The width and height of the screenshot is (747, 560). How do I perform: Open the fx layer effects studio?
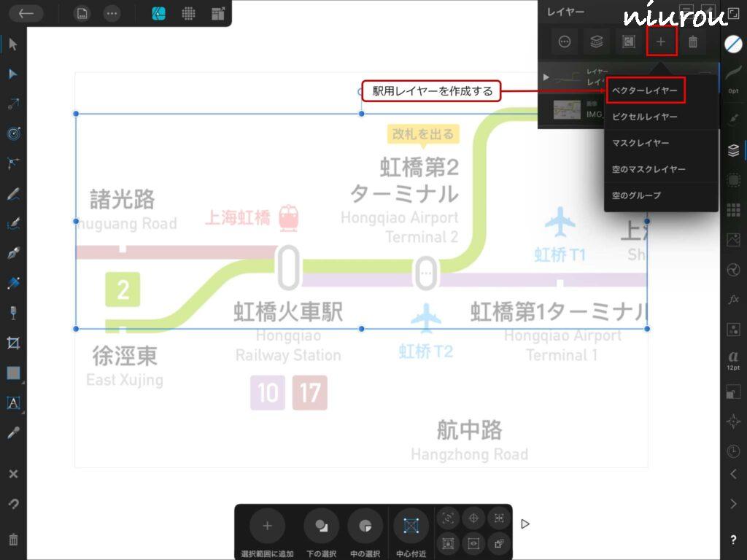[733, 300]
